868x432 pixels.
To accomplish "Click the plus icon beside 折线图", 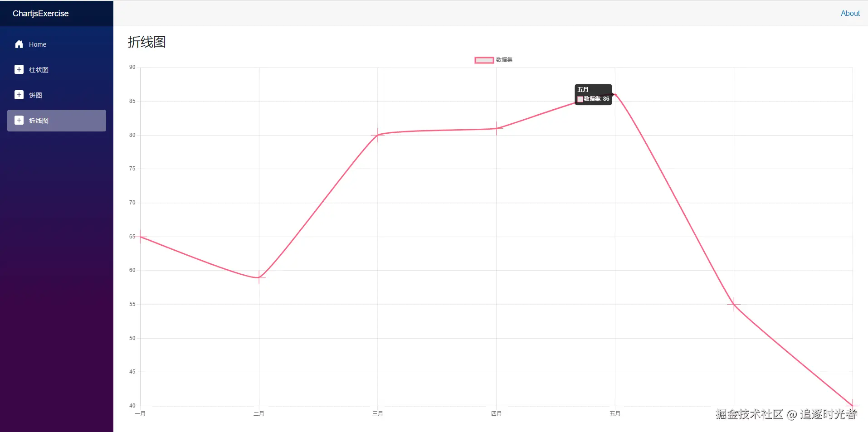I will click(19, 120).
